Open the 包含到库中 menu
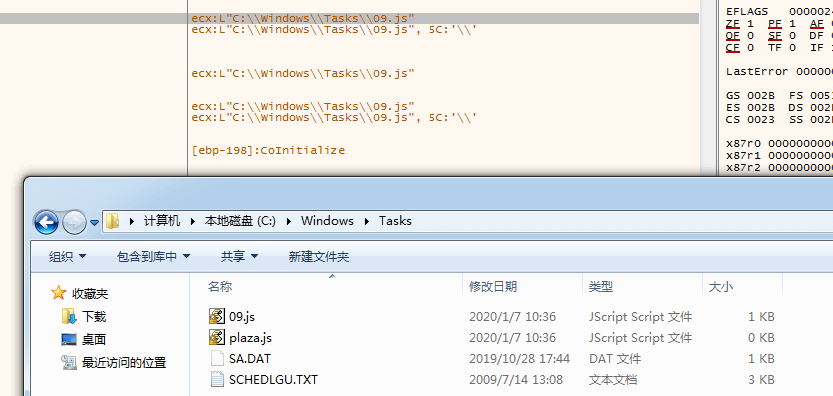This screenshot has height=396, width=833. coord(153,257)
